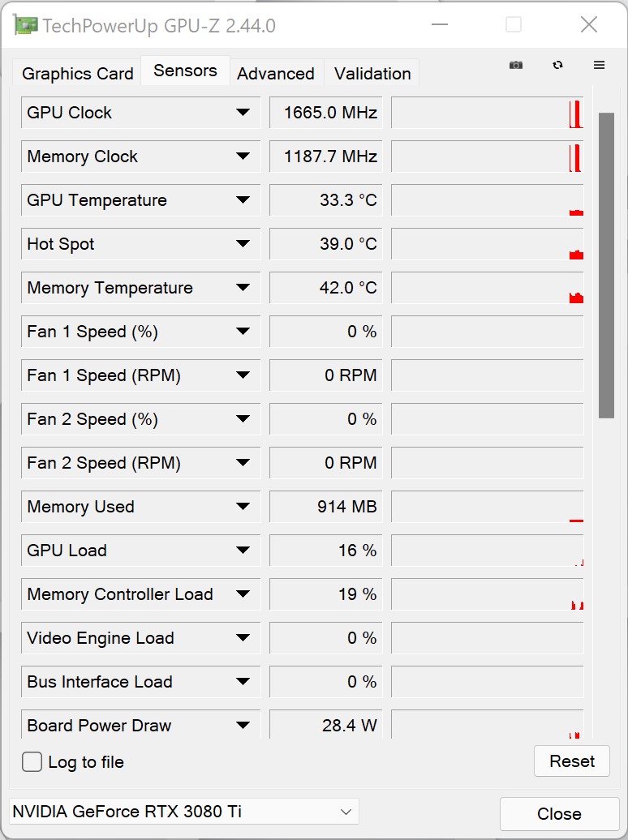Expand the Hot Spot sensor dropdown
The height and width of the screenshot is (840, 628).
pos(243,244)
